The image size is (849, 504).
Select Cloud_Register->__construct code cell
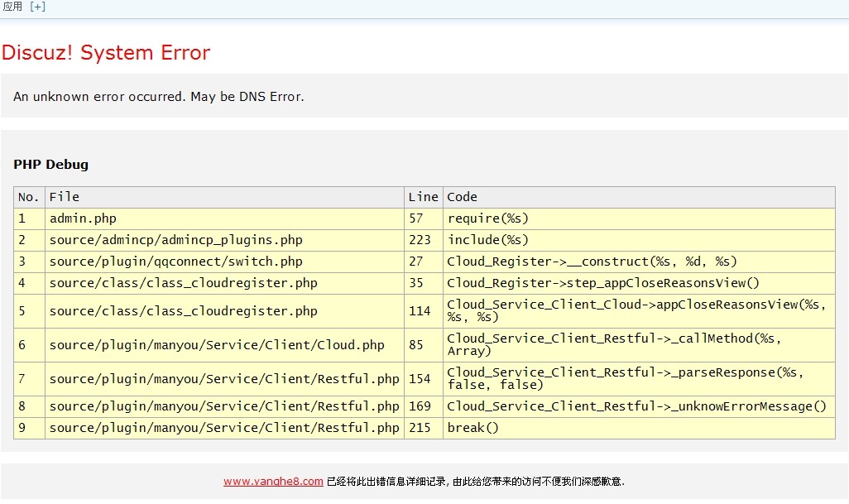639,262
